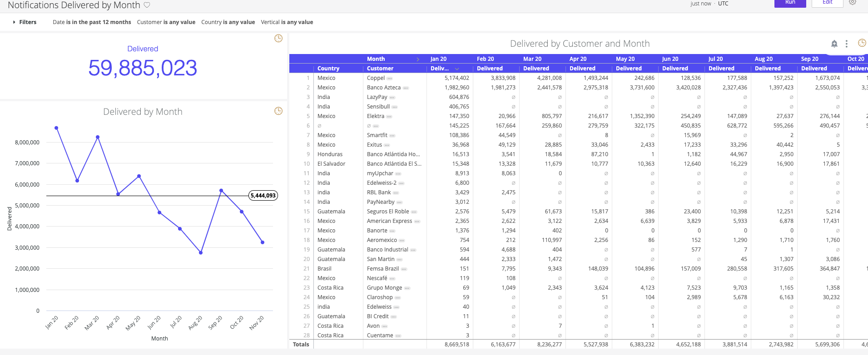Open ellipsis actions next to Edelweiss-2

point(402,183)
